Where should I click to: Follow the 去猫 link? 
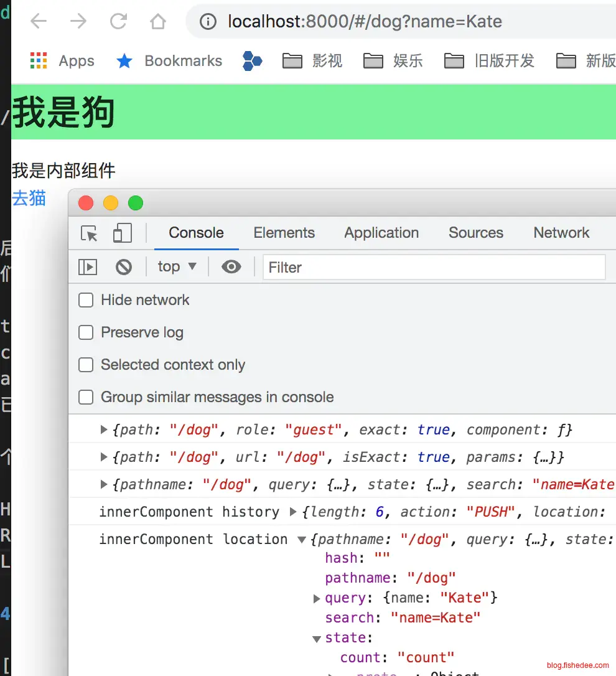(29, 198)
